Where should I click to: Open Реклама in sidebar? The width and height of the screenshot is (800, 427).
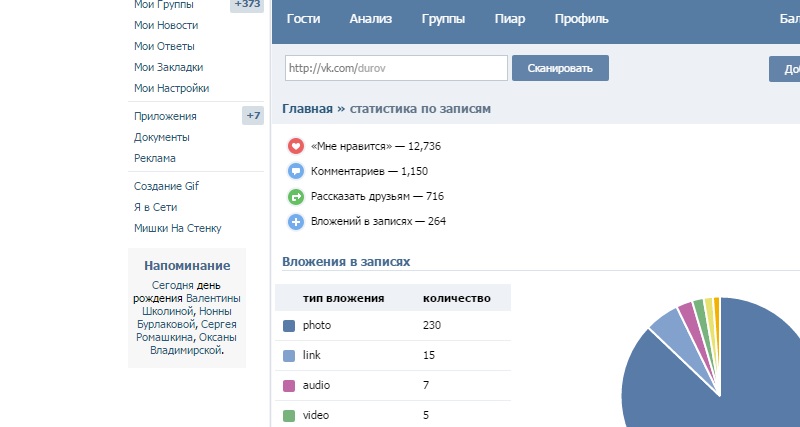[x=155, y=158]
